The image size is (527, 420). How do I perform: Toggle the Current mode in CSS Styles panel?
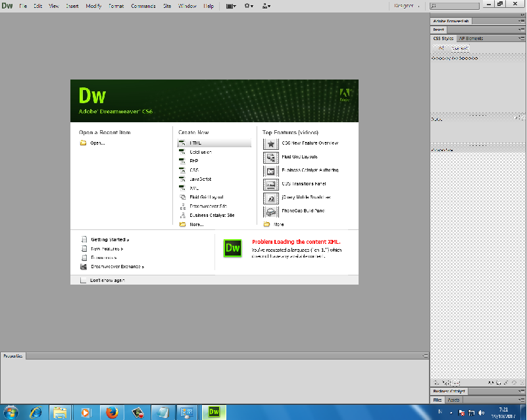[x=459, y=49]
